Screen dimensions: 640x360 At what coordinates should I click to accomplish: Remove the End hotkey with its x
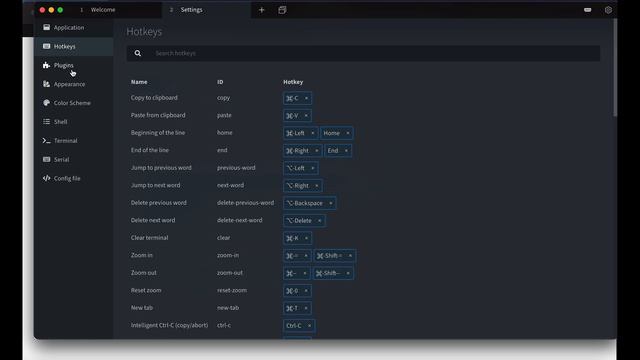click(x=346, y=151)
